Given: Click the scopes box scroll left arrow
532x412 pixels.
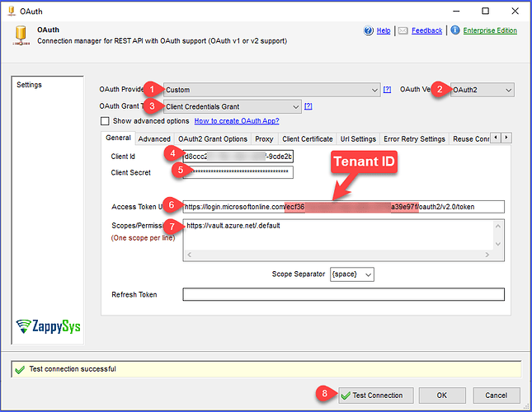Looking at the screenshot, I should 190,255.
